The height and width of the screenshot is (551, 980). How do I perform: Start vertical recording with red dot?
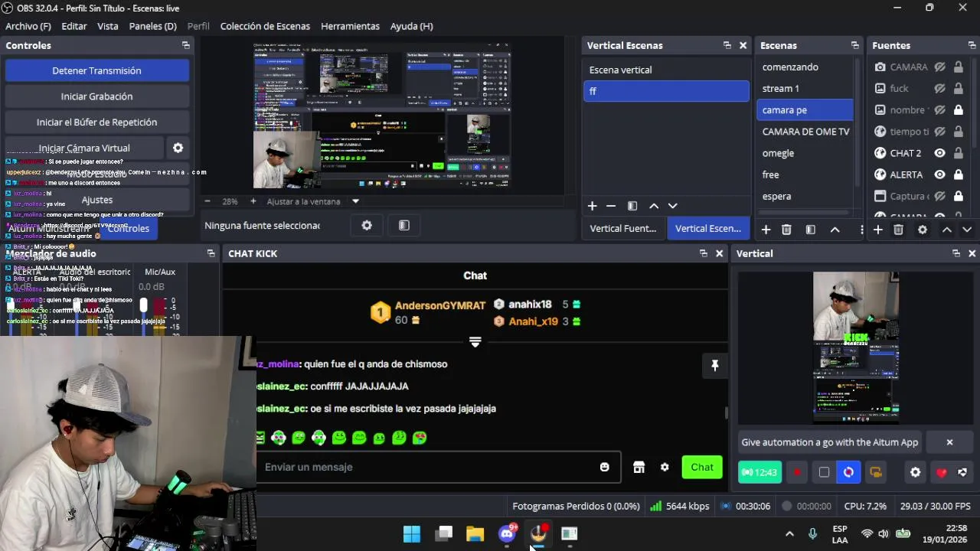tap(797, 472)
